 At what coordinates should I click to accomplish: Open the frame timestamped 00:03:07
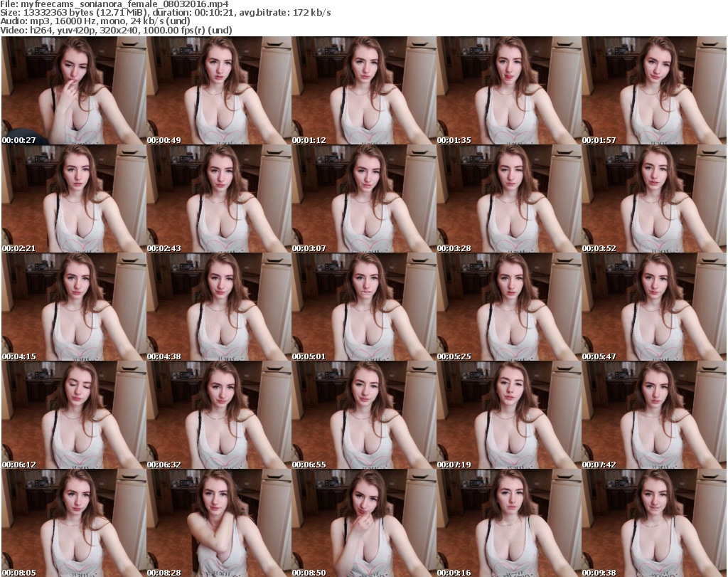pos(363,198)
